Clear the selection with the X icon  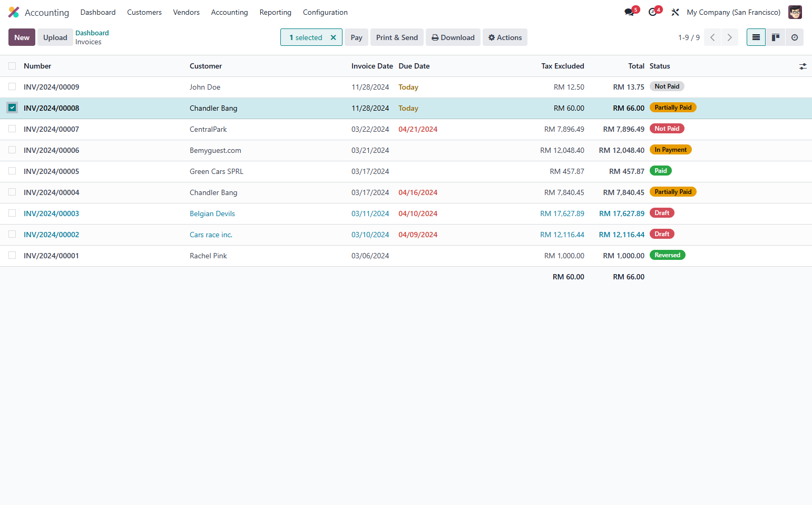click(x=333, y=37)
